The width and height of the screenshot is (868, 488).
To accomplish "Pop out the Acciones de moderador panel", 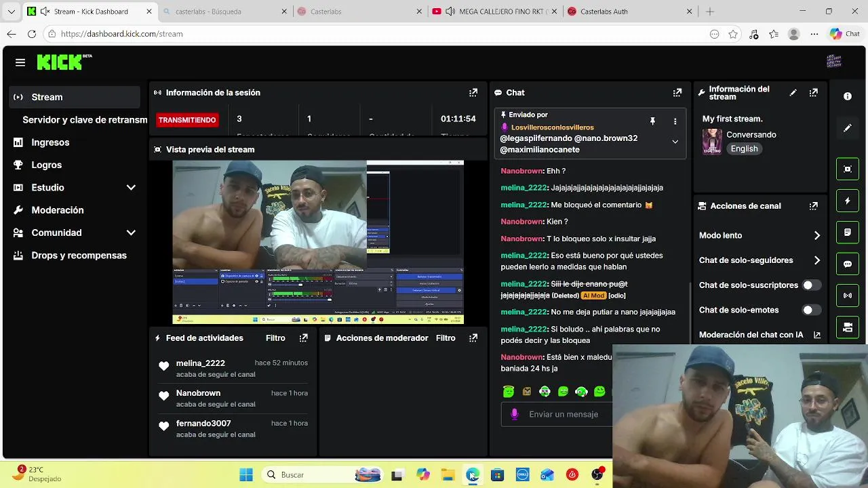I will coord(473,338).
